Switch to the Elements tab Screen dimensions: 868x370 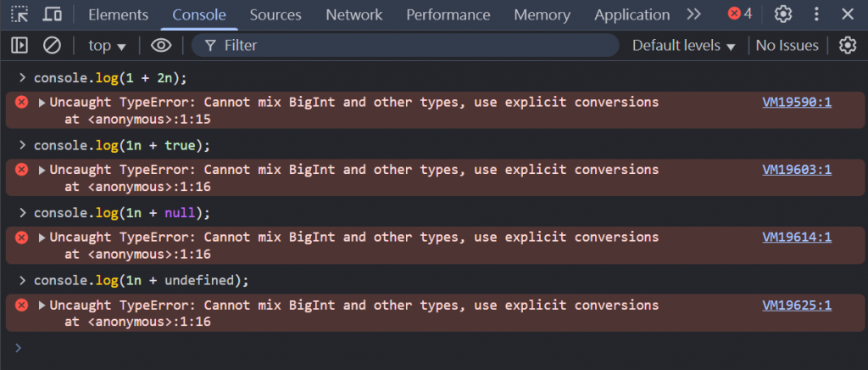118,14
